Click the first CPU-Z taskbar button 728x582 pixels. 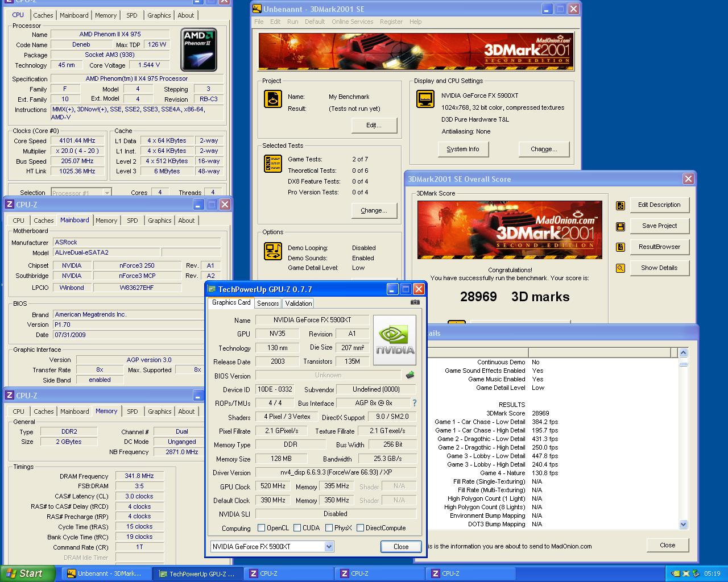[289, 573]
